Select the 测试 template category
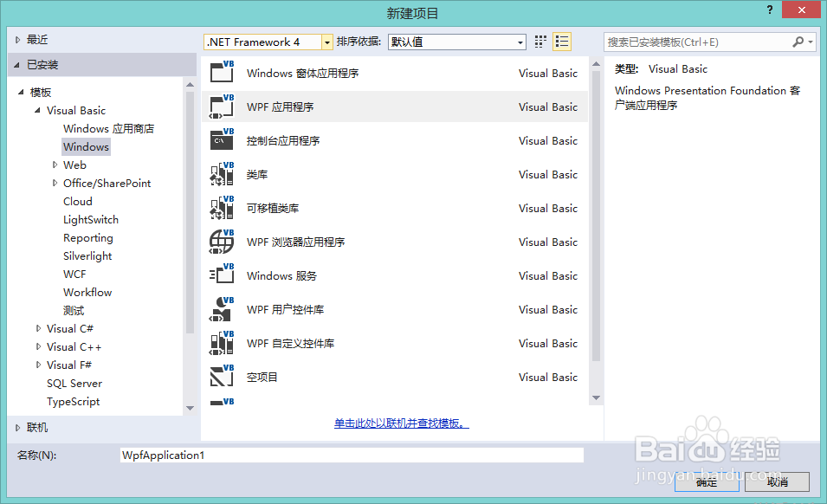 [x=74, y=311]
